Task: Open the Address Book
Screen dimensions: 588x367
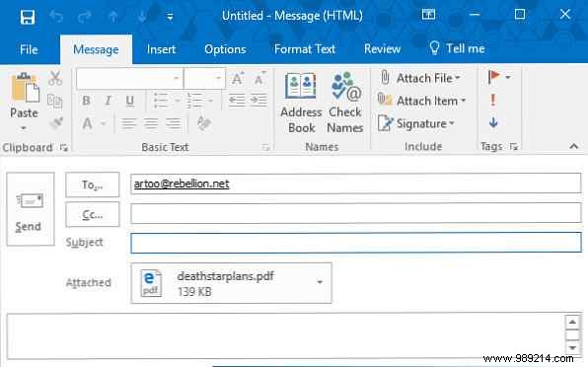Action: pyautogui.click(x=301, y=103)
